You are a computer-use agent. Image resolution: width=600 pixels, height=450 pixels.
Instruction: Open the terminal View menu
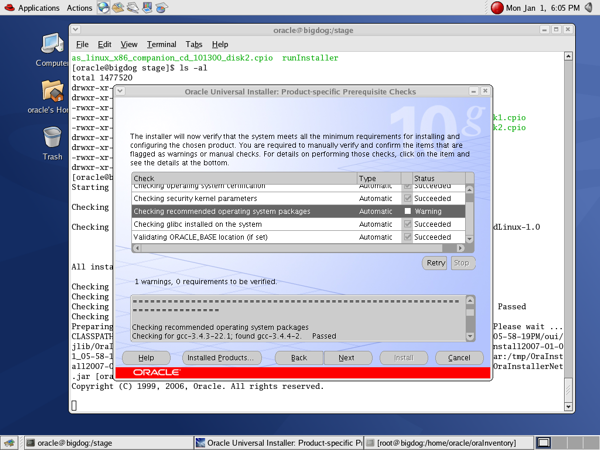(x=129, y=44)
